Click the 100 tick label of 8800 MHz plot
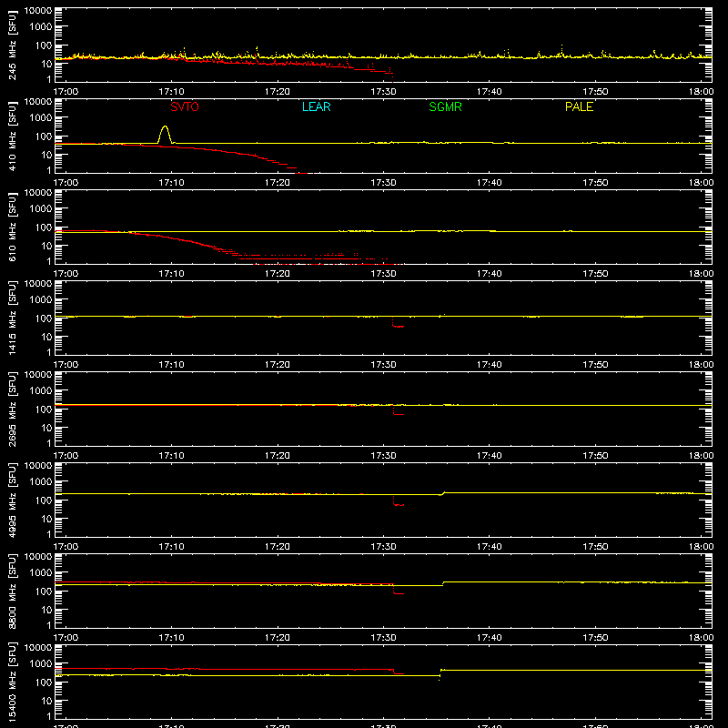Screen dimensions: 728x728 pos(44,591)
